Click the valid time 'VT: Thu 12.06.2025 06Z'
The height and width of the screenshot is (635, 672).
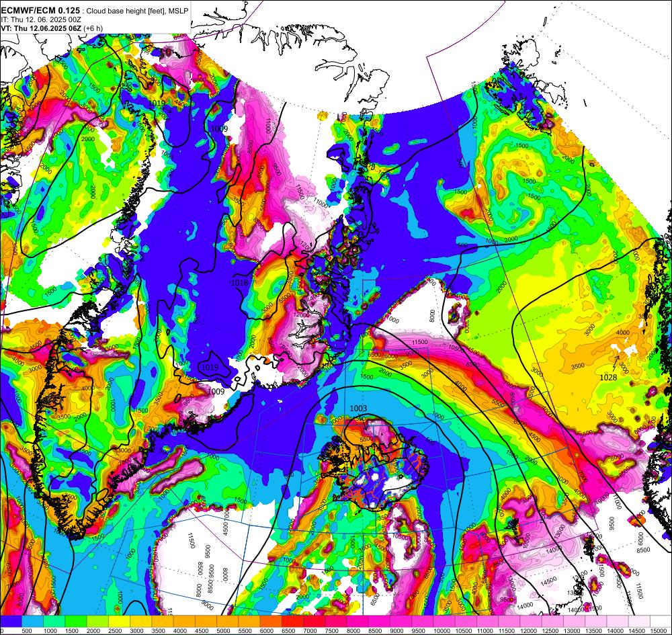(42, 28)
